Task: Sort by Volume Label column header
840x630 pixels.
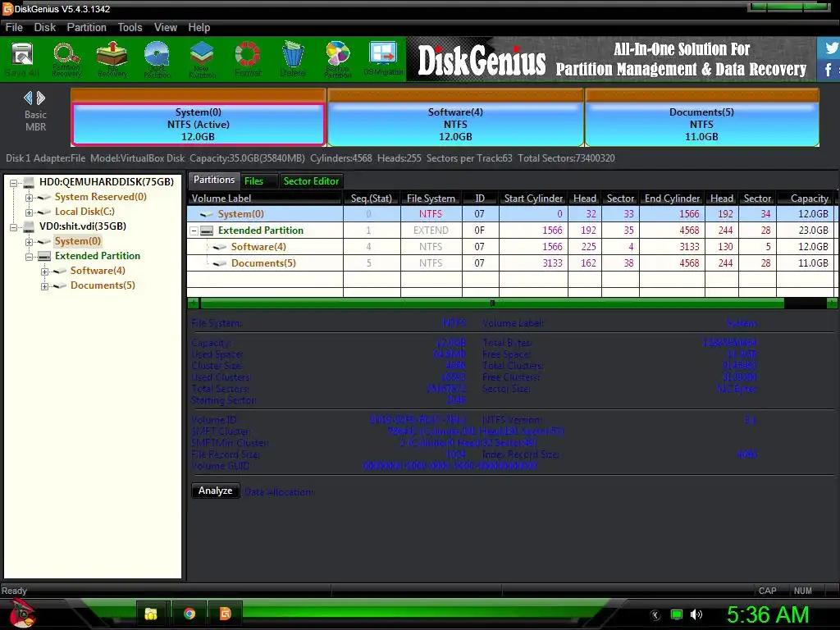Action: [x=265, y=199]
